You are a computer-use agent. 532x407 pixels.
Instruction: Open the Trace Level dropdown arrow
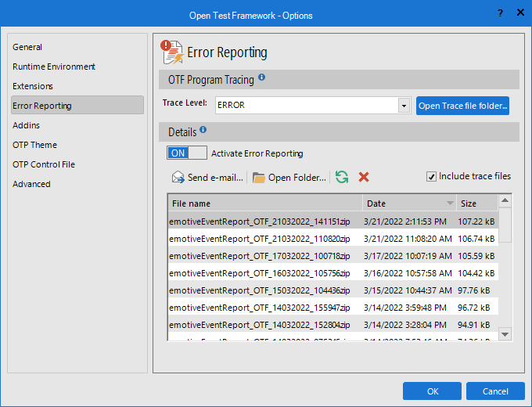tap(404, 106)
